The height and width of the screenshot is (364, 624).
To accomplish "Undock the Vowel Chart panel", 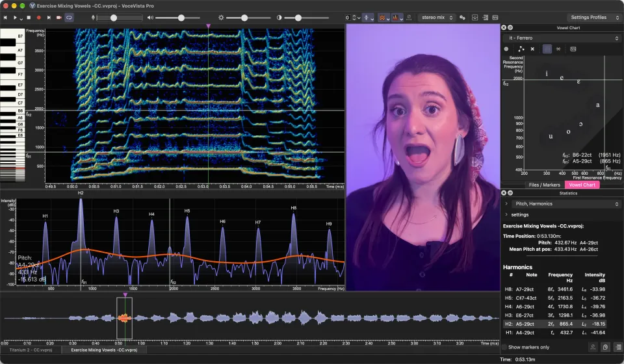I will [x=510, y=27].
